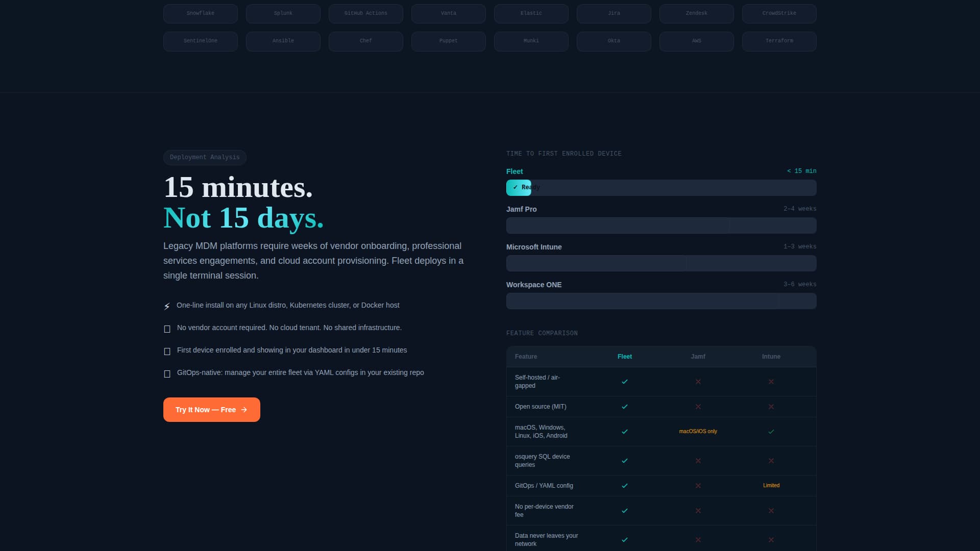Screen dimensions: 980x551
Task: Click Fleet checkmark in Self-hosted / air-gapped row
Action: tap(625, 382)
